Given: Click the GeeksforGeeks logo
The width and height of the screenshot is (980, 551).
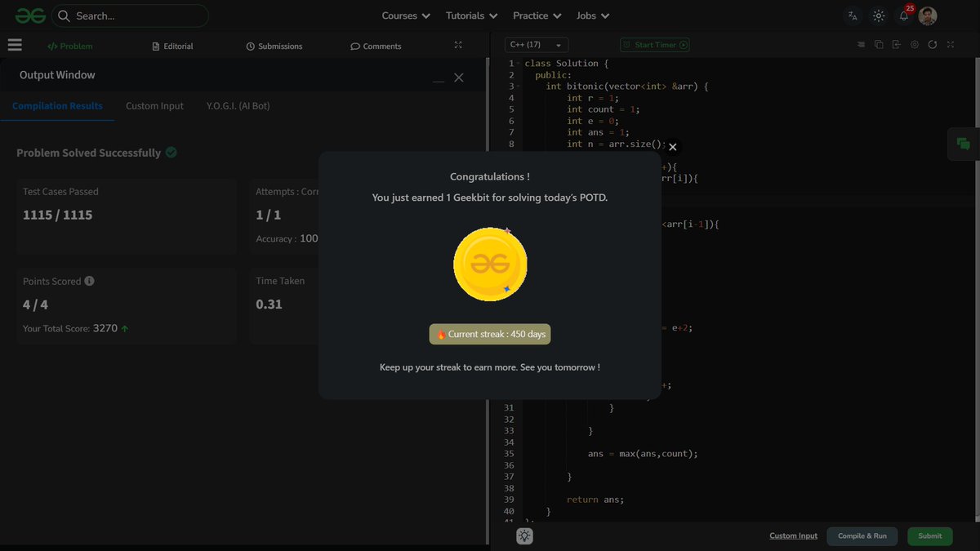Looking at the screenshot, I should pyautogui.click(x=30, y=16).
